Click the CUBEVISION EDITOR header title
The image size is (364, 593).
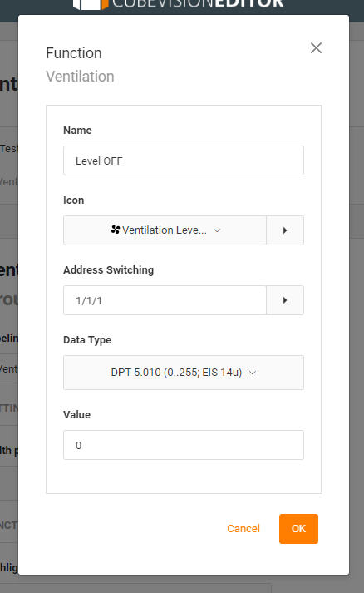(198, 4)
